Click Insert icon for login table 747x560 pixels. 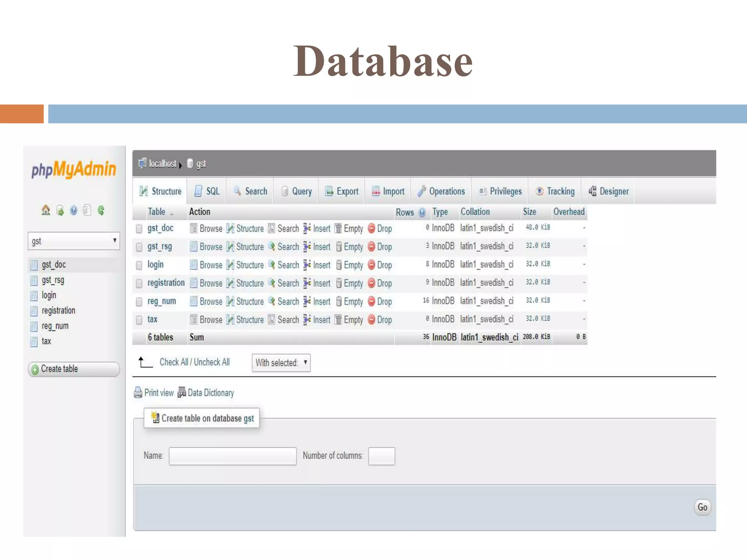(x=307, y=265)
